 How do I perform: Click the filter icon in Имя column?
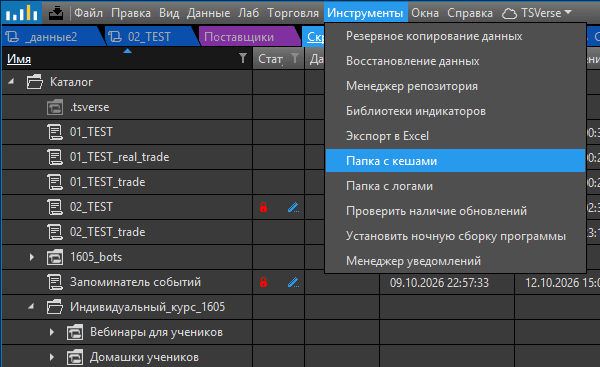pyautogui.click(x=243, y=58)
